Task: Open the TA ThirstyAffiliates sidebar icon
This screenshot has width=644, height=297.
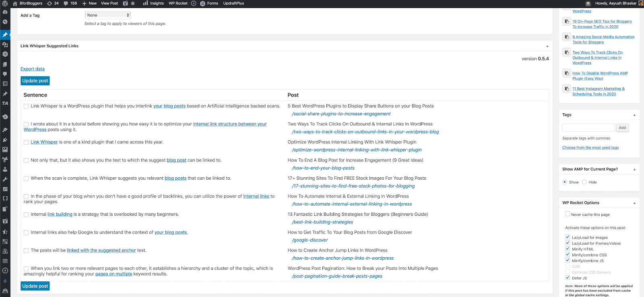Action: [x=5, y=103]
